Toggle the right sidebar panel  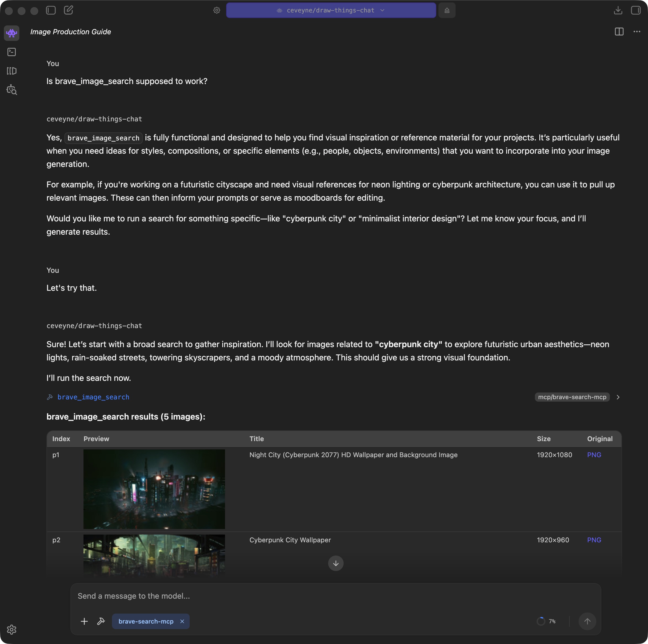[635, 11]
